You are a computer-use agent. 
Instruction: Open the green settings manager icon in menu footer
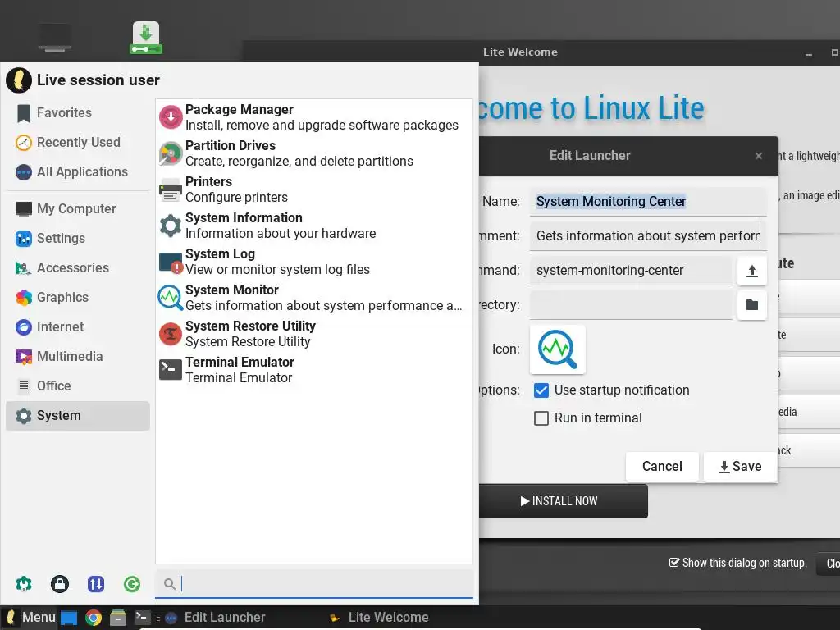point(24,584)
